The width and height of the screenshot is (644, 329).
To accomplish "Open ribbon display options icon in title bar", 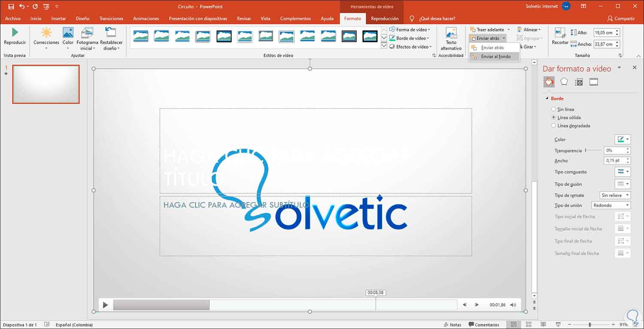I will click(583, 6).
